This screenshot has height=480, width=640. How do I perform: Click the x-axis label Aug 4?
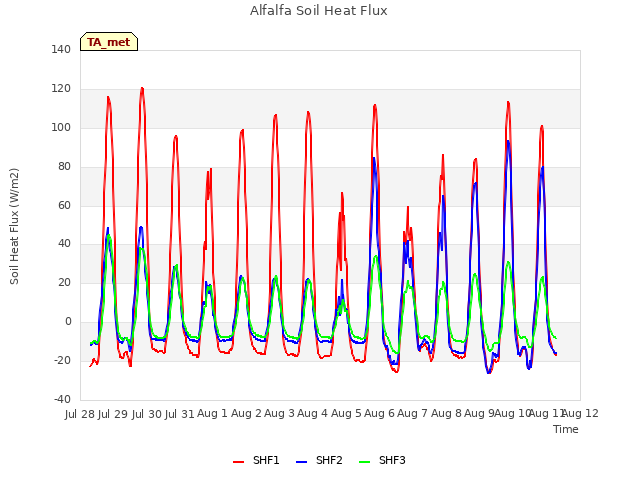click(x=312, y=413)
